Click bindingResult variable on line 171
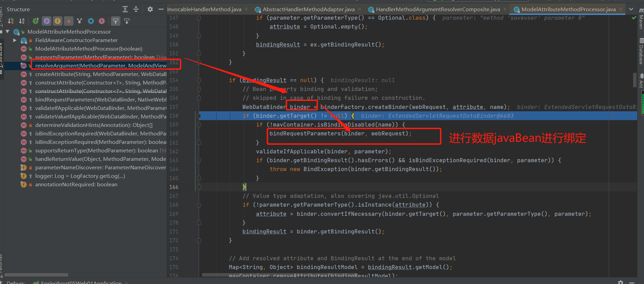 (264, 231)
